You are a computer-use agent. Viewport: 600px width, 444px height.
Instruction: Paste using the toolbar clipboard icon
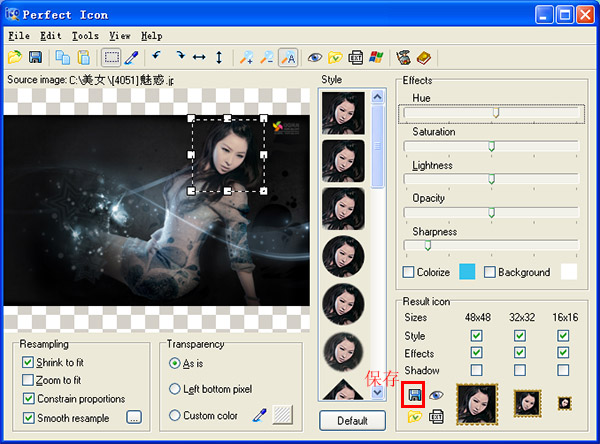coord(84,57)
